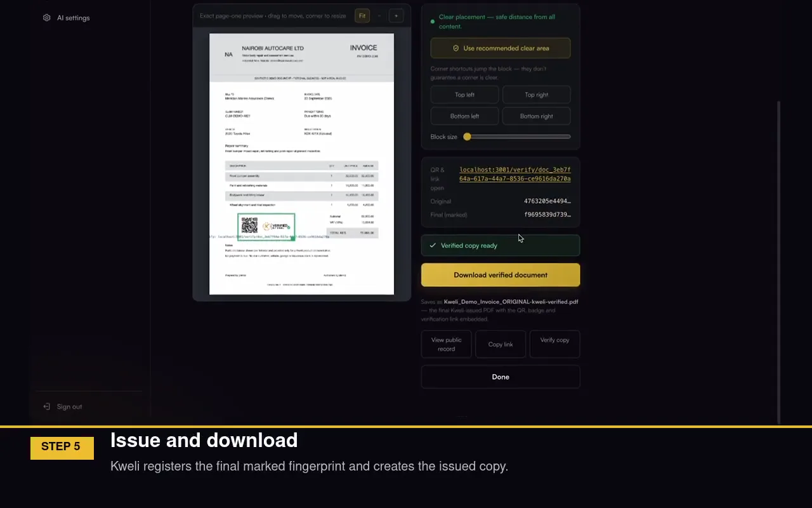812x508 pixels.
Task: Click the minus zoom-out button in preview toolbar
Action: coord(379,16)
